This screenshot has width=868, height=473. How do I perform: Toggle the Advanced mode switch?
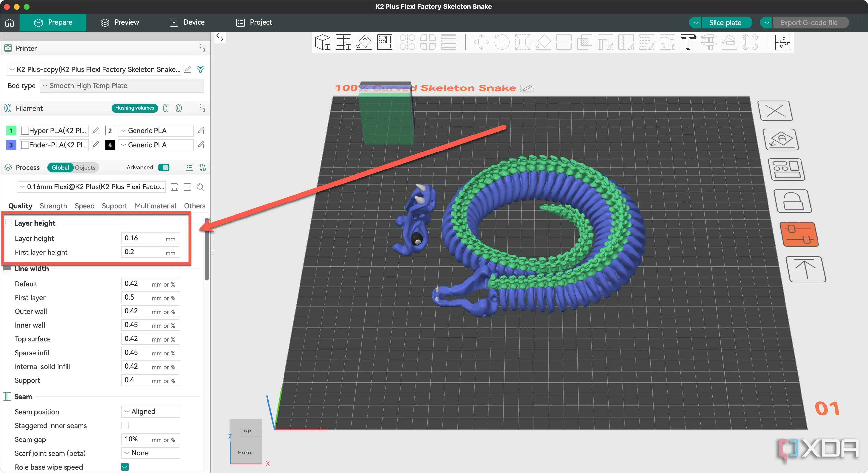click(x=164, y=168)
